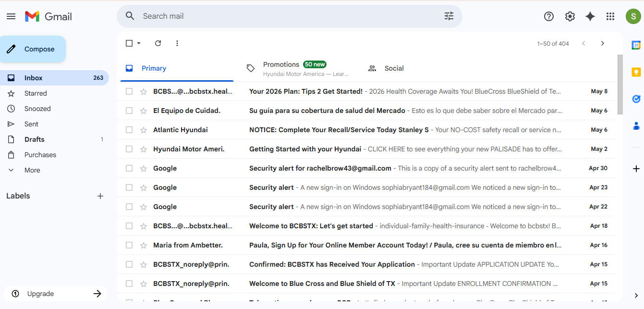
Task: Open the Getting Started with your Hyundai email
Action: pyautogui.click(x=365, y=149)
